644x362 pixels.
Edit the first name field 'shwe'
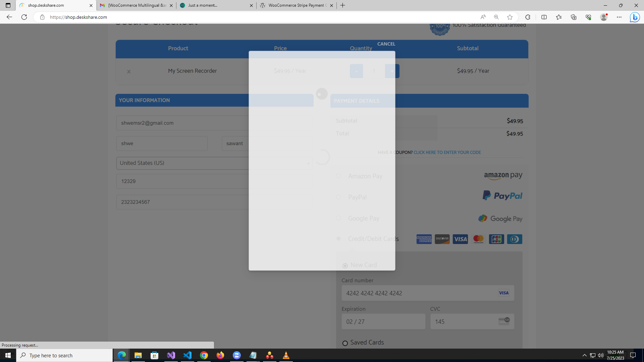(x=162, y=143)
